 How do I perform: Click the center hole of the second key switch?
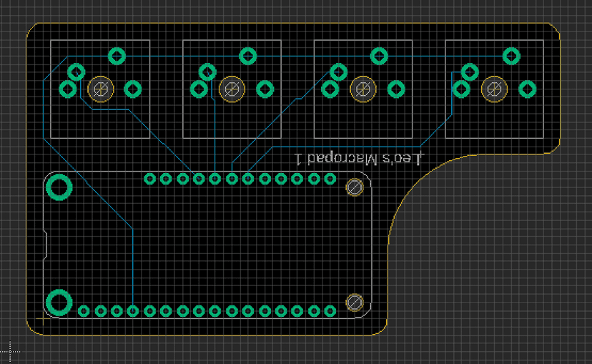(232, 89)
